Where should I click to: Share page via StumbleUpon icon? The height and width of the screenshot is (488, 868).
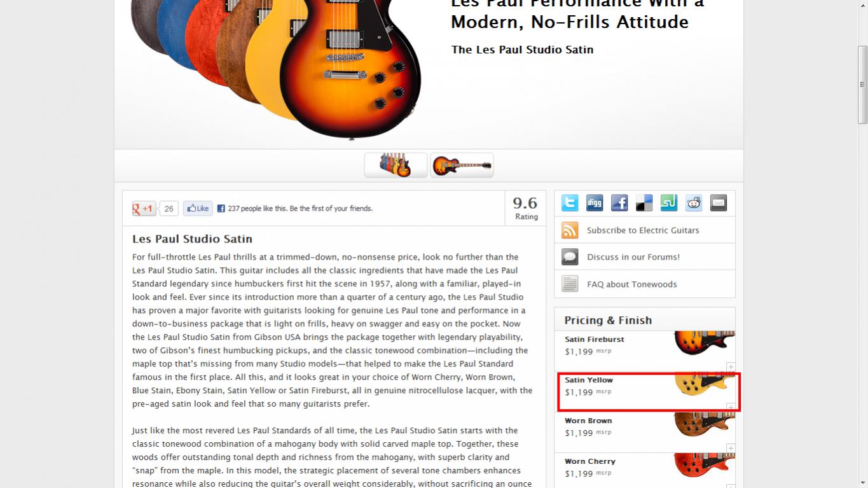tap(669, 203)
